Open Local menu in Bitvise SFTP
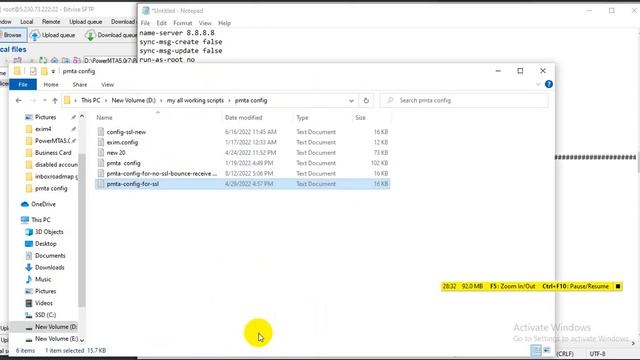This screenshot has width=640, height=360. click(27, 22)
